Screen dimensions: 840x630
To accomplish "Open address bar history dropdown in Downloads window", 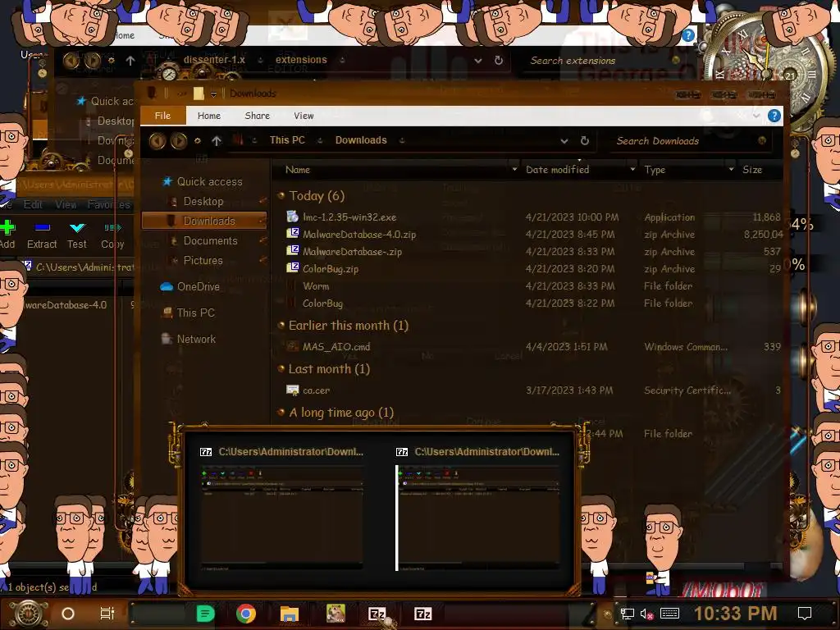I will (x=564, y=141).
